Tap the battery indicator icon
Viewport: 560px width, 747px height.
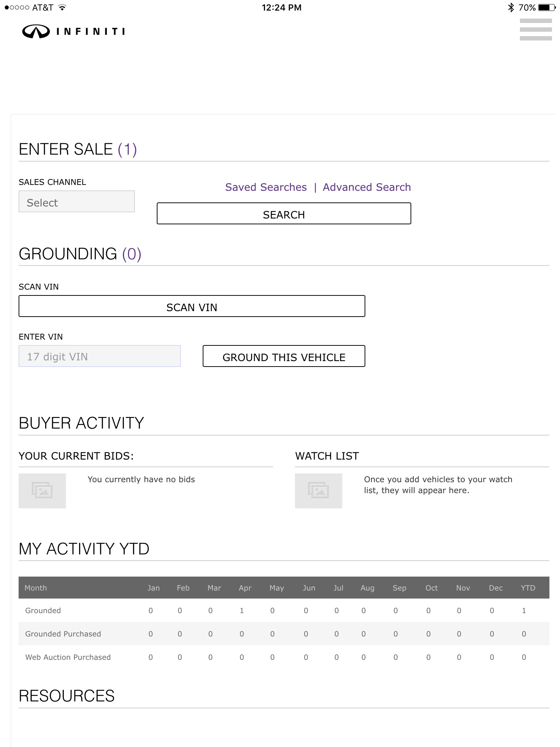547,7
